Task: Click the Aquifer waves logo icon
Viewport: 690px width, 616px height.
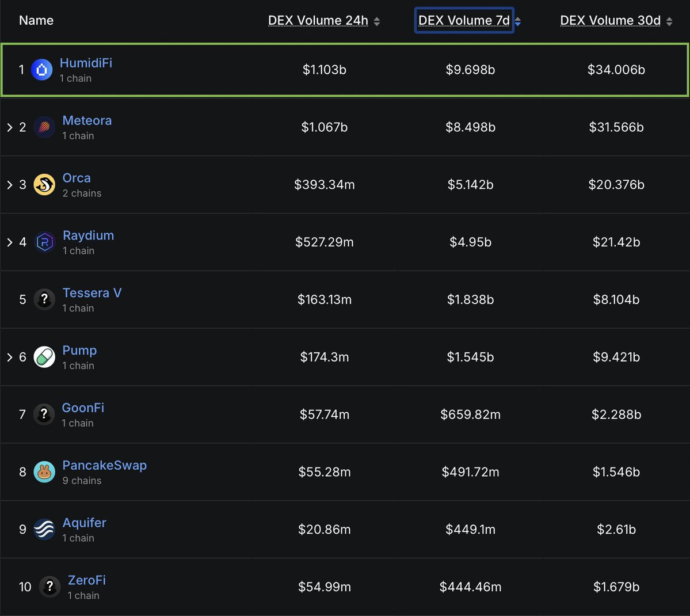Action: point(44,529)
